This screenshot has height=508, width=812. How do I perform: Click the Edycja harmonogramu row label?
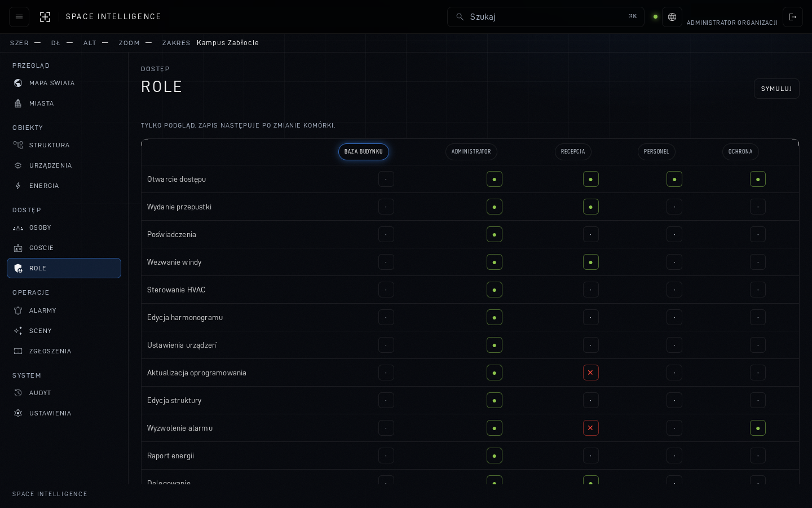click(185, 317)
